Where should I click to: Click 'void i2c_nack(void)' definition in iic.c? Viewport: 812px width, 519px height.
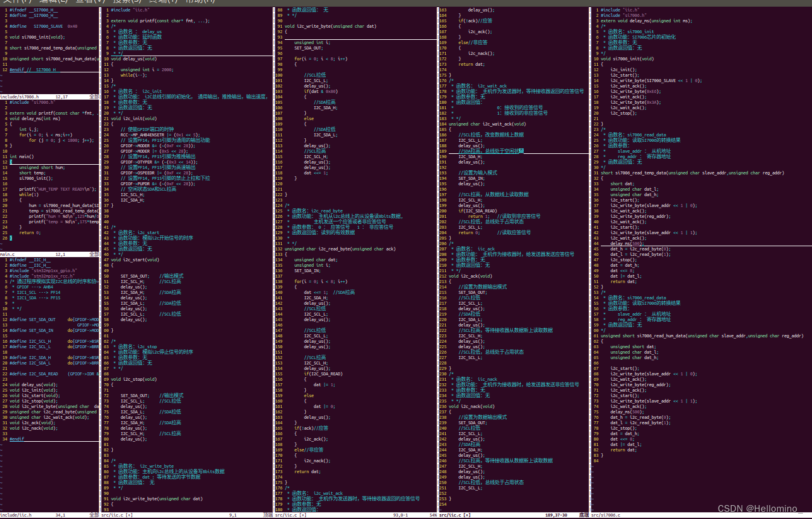click(x=472, y=406)
